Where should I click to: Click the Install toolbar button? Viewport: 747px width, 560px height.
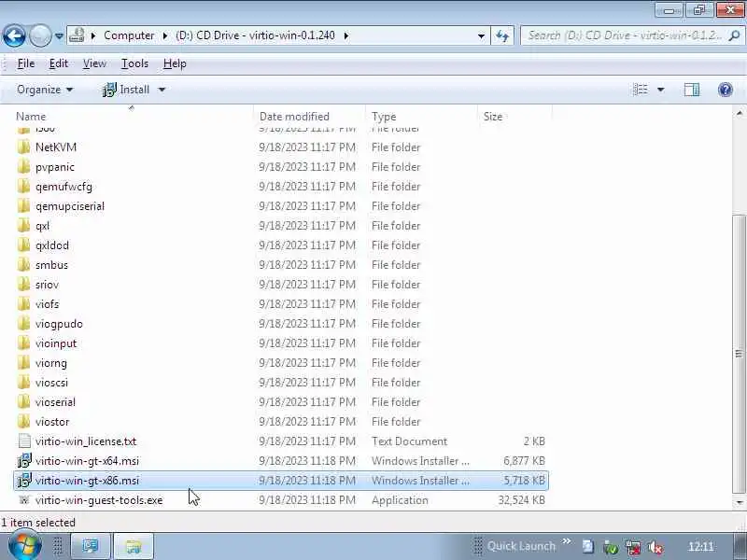[126, 90]
